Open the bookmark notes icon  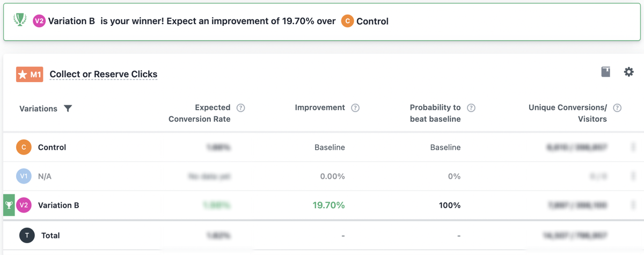(605, 72)
